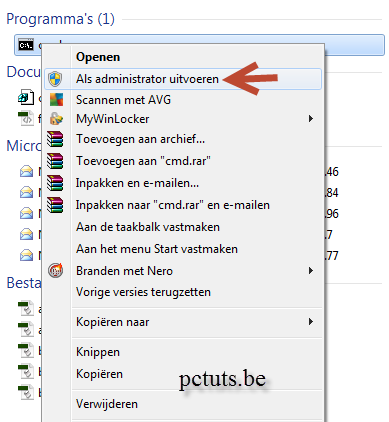Select Aan de taakbalk vastmaken
This screenshot has width=389, height=422.
[x=148, y=227]
